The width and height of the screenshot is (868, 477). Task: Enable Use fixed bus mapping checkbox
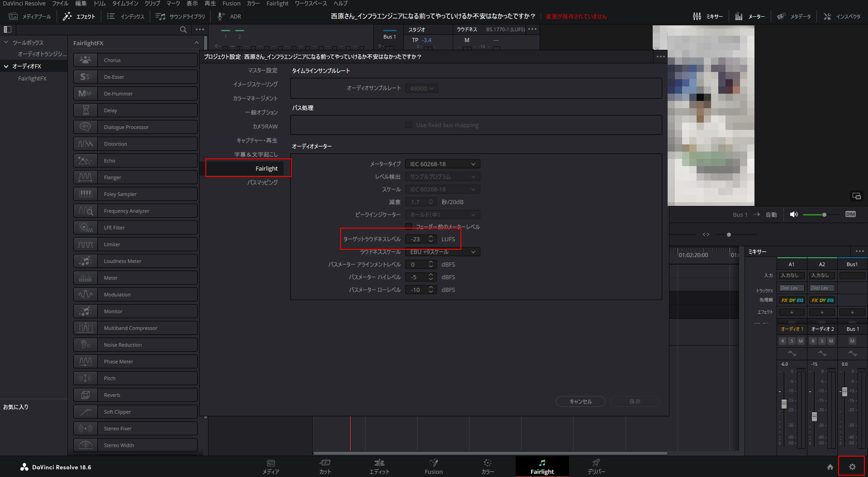(x=409, y=125)
